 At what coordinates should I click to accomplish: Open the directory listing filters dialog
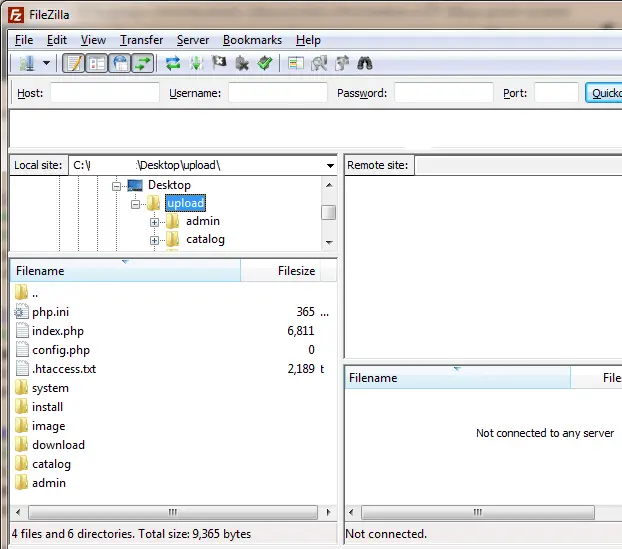click(296, 63)
